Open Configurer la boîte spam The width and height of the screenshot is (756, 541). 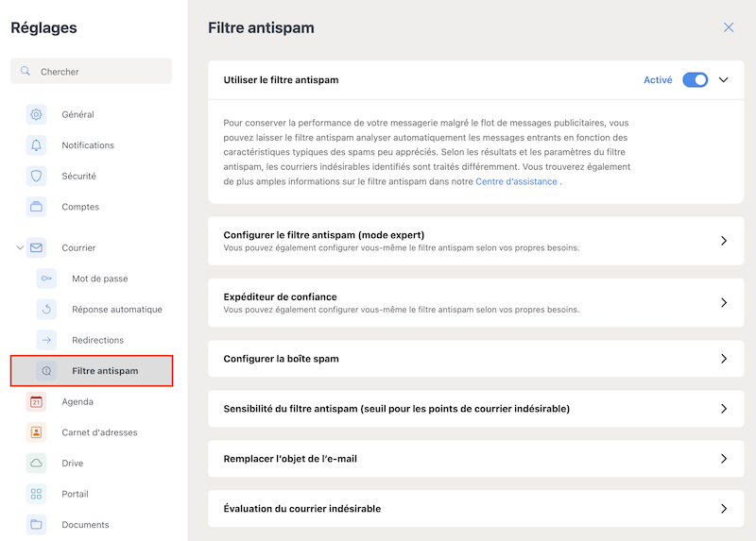475,359
